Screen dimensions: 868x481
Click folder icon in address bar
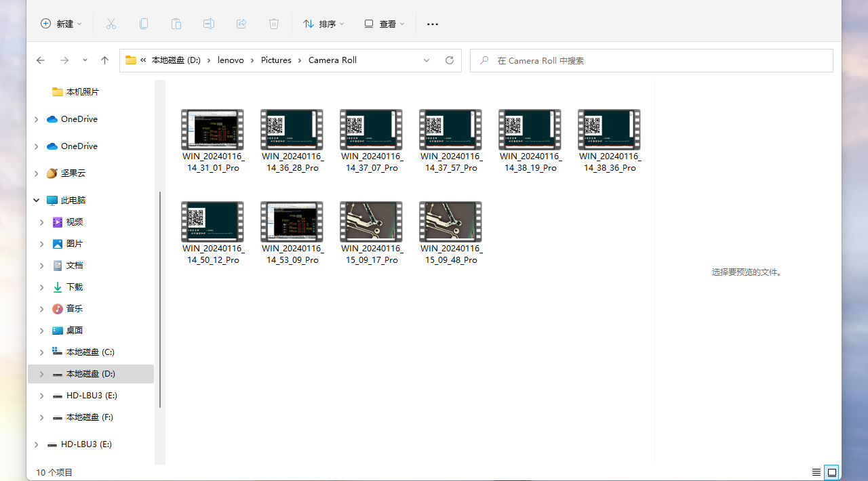(x=131, y=60)
